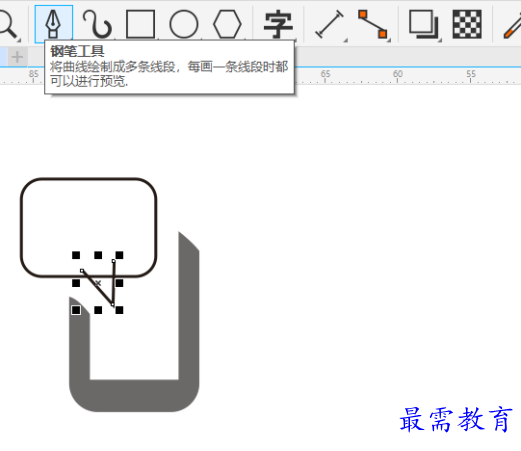
Task: Select the Parallel Dimension tool
Action: [x=329, y=24]
